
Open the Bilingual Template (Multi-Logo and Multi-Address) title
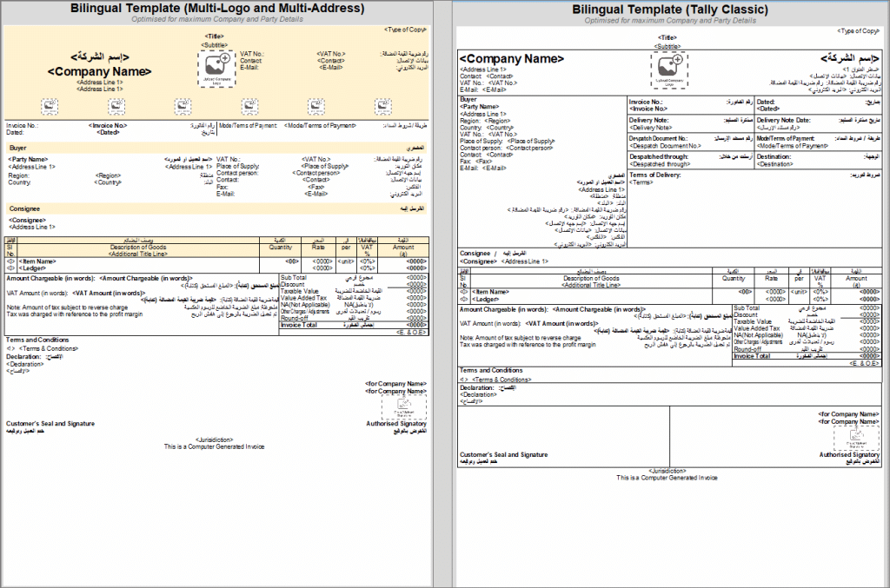point(217,8)
